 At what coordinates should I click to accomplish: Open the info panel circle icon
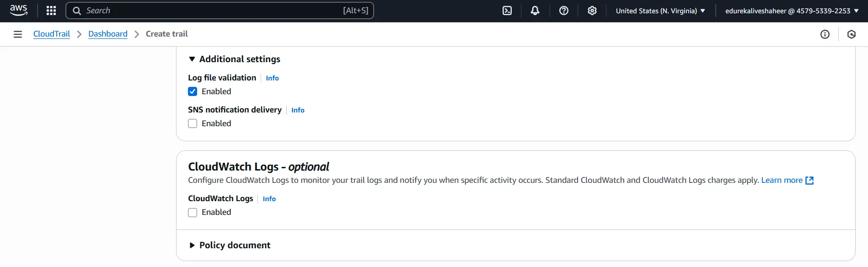[825, 34]
